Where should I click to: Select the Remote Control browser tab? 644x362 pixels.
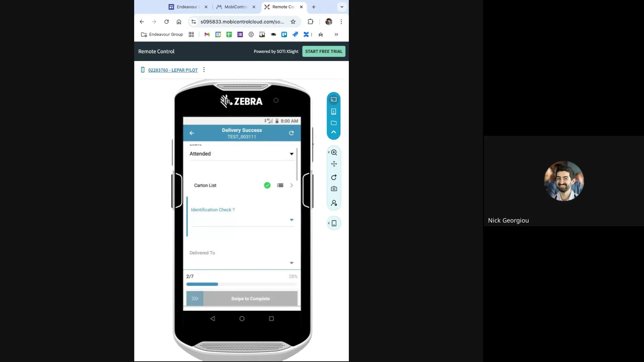click(283, 7)
